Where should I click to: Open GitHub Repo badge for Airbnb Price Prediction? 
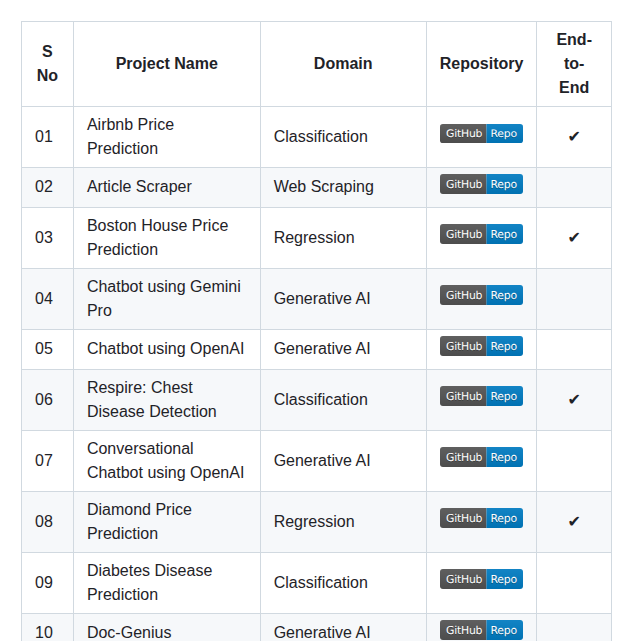481,134
